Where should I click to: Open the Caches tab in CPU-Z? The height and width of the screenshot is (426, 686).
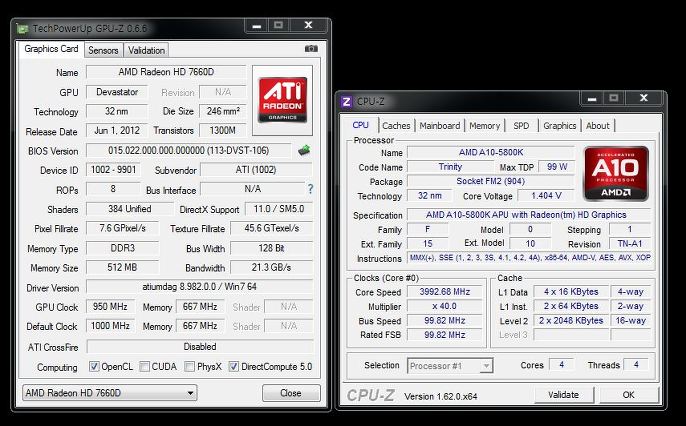(396, 126)
